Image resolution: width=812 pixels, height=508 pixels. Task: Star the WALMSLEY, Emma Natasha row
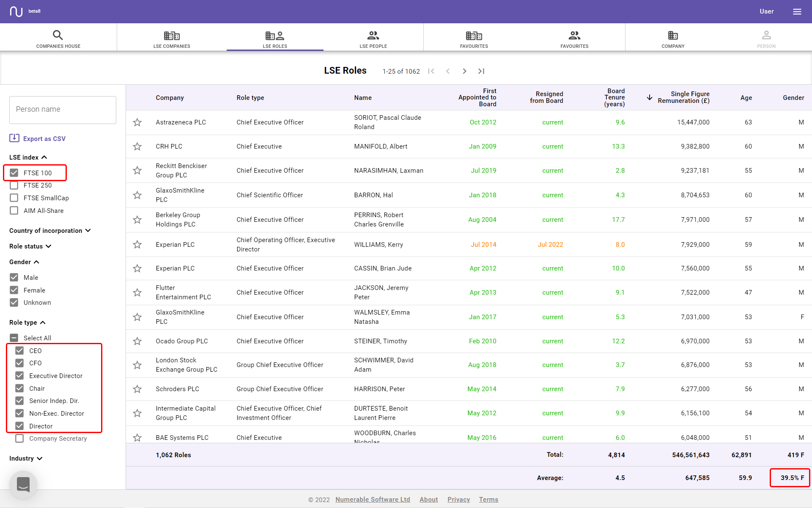pyautogui.click(x=137, y=317)
